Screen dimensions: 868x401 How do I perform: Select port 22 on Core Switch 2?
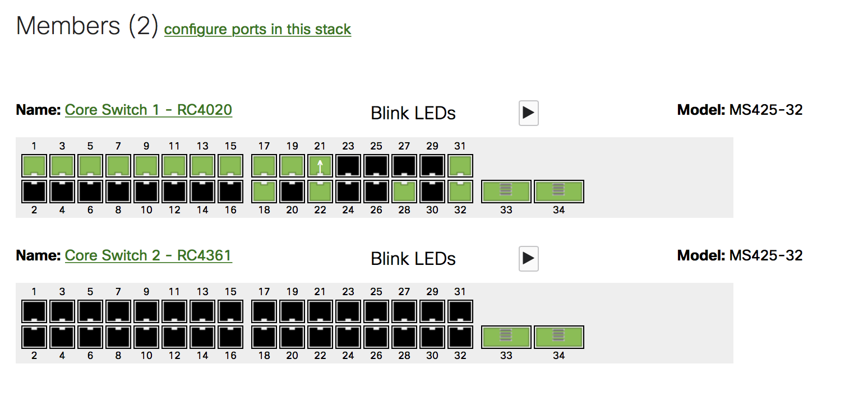pos(320,337)
